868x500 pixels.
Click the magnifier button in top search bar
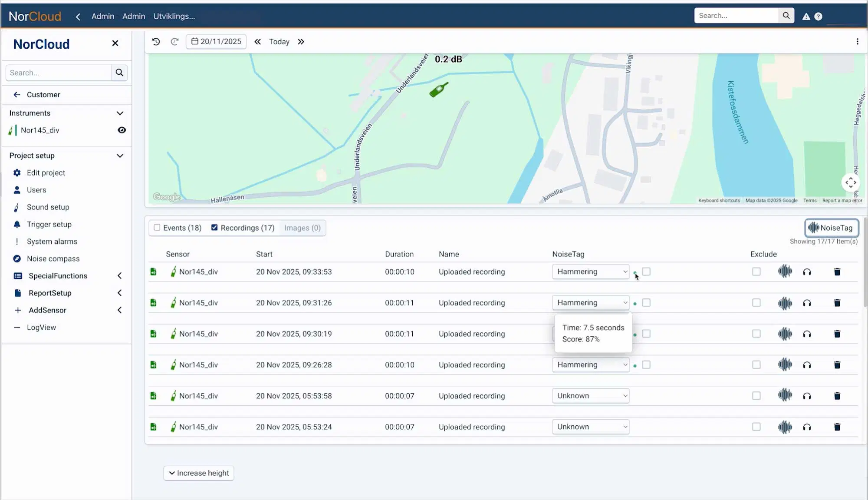[x=786, y=16]
